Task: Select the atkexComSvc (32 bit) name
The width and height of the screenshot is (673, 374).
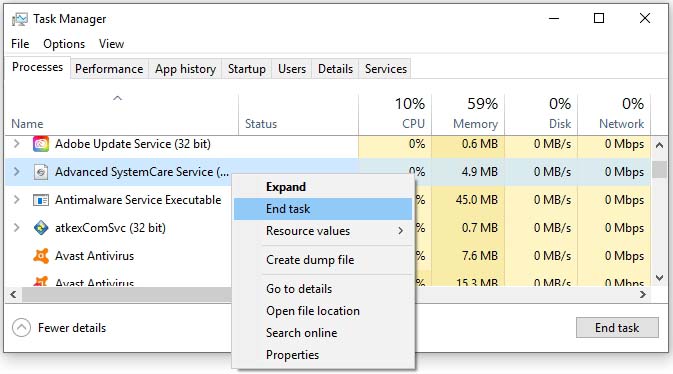Action: 110,228
